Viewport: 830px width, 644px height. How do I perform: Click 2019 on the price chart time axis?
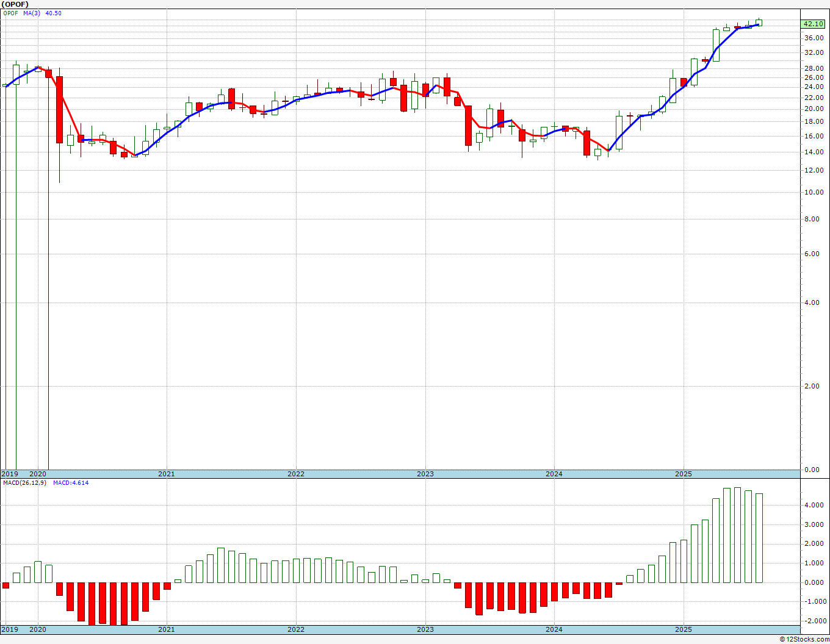[x=10, y=474]
